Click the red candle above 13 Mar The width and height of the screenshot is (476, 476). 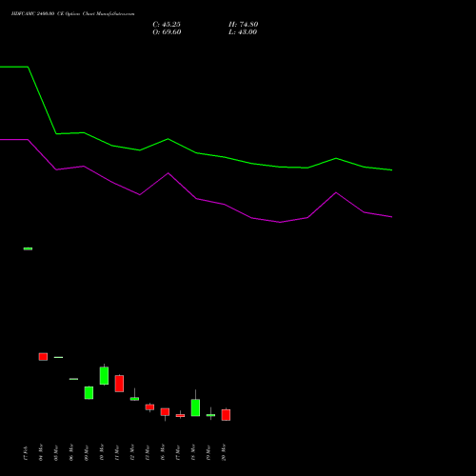(149, 407)
